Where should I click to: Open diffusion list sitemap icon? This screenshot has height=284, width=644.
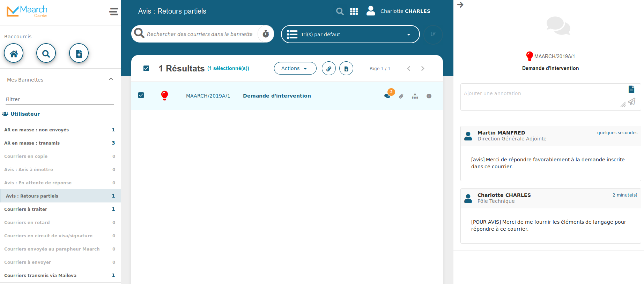[x=415, y=96]
